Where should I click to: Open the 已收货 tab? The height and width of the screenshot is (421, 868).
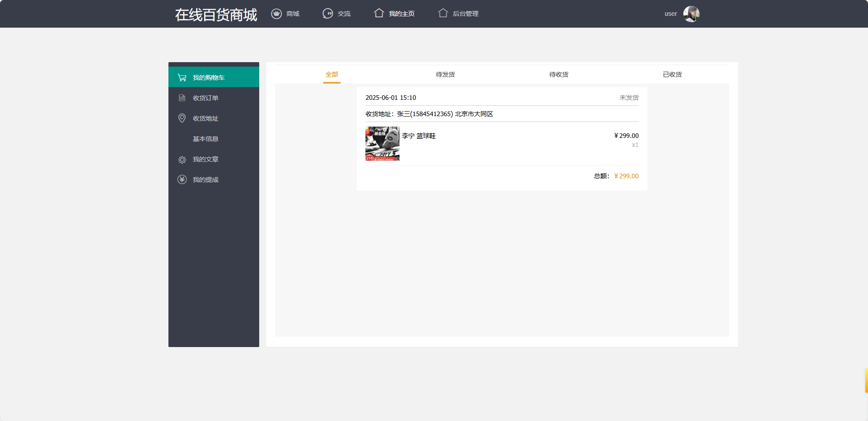click(672, 74)
